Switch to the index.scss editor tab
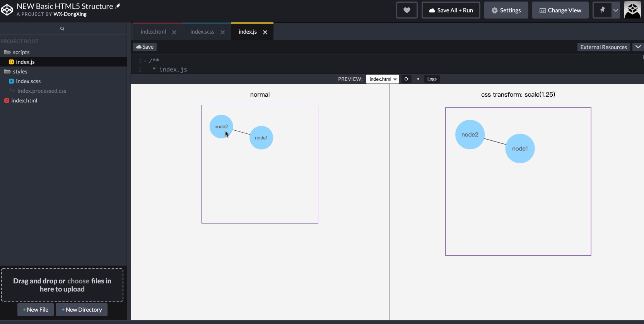 202,32
